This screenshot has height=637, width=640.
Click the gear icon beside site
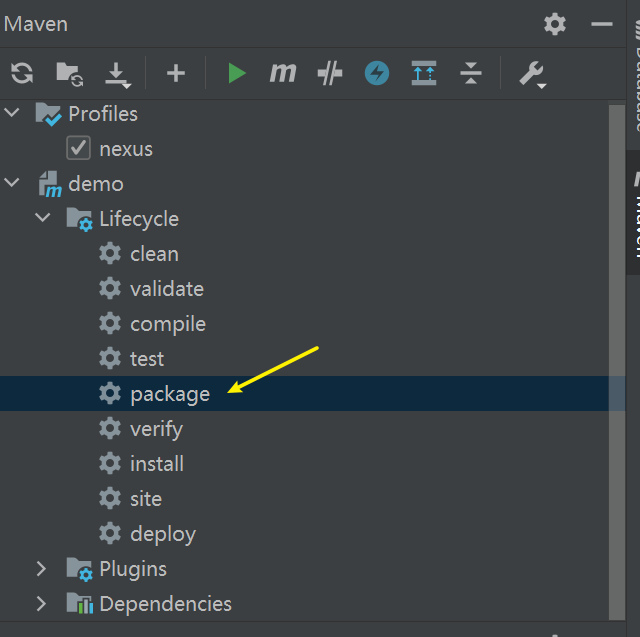click(x=110, y=499)
